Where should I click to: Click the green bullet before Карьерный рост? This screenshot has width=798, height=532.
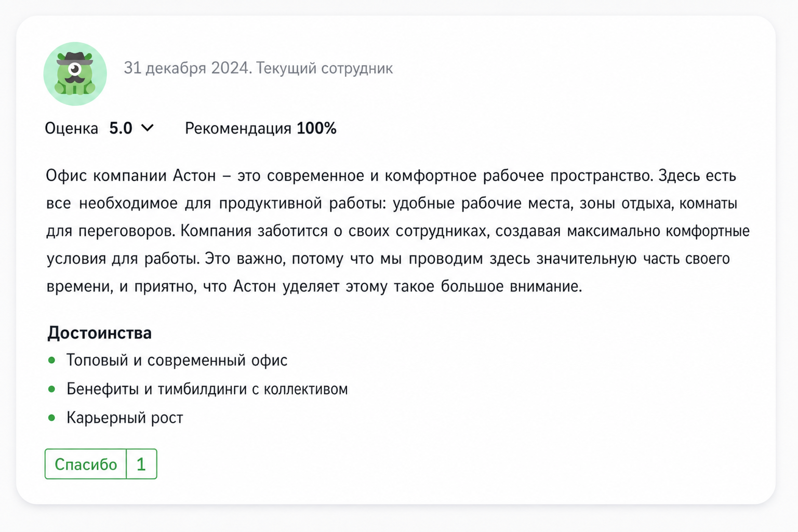click(x=51, y=417)
